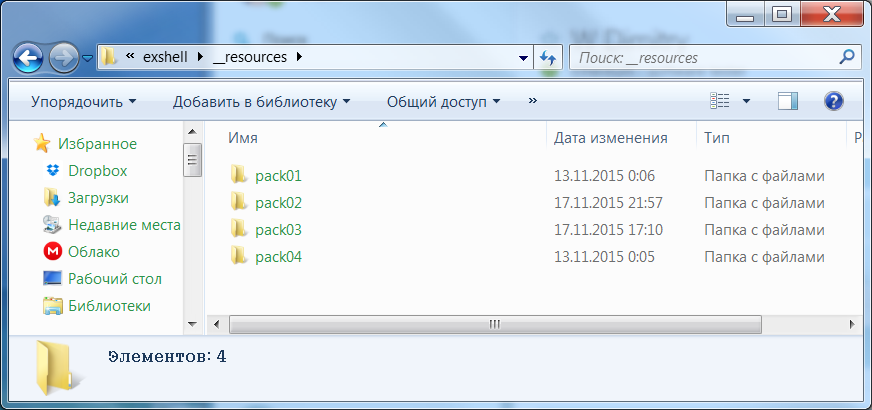The image size is (872, 410).
Task: Click the refresh button next to address bar
Action: tap(548, 57)
